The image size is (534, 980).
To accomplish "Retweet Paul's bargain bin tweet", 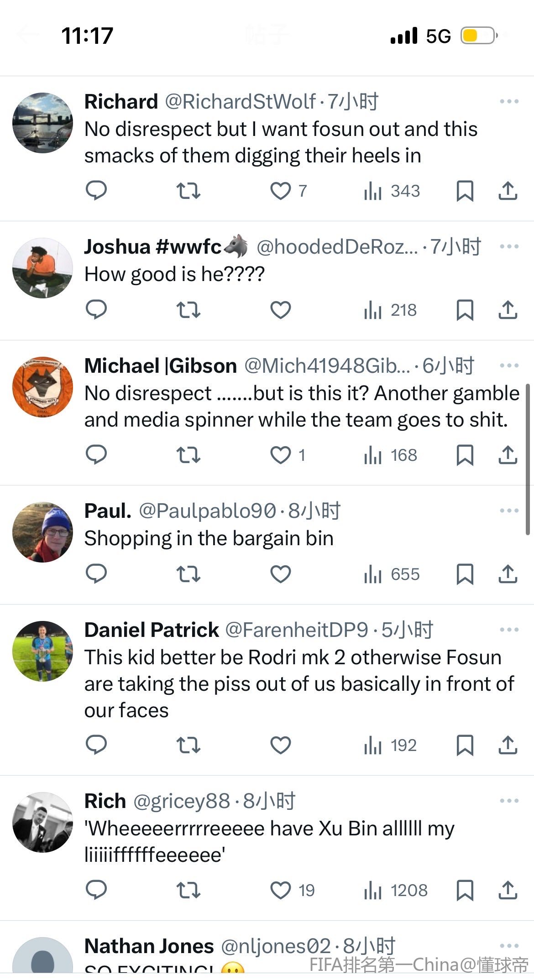I will coord(188,574).
